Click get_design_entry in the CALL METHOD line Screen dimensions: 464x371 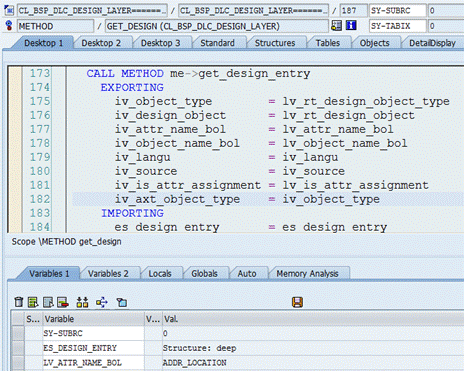[x=254, y=73]
